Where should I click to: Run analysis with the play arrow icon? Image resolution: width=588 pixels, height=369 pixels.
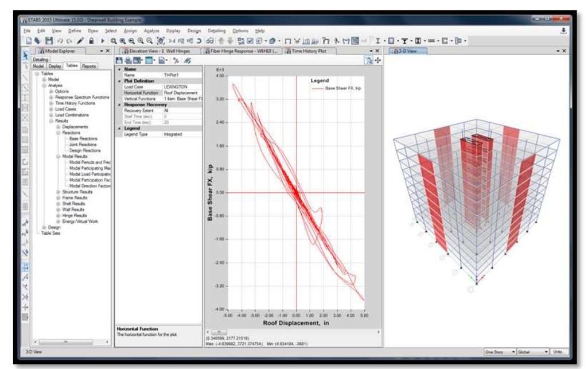102,41
